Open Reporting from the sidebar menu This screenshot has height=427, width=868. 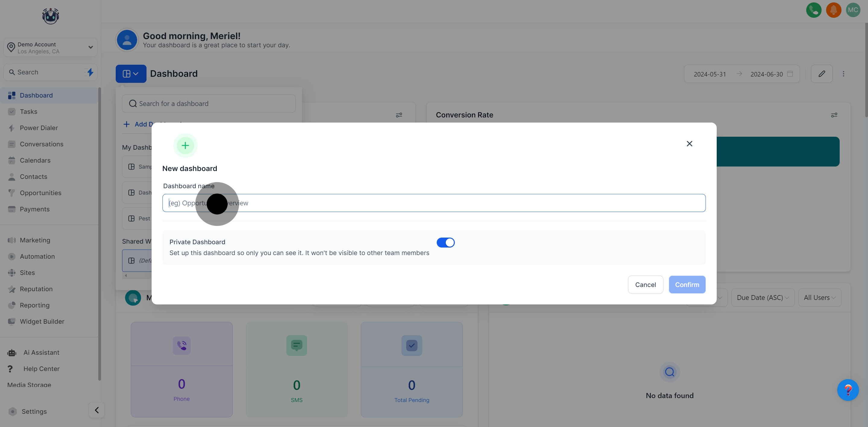pos(34,305)
